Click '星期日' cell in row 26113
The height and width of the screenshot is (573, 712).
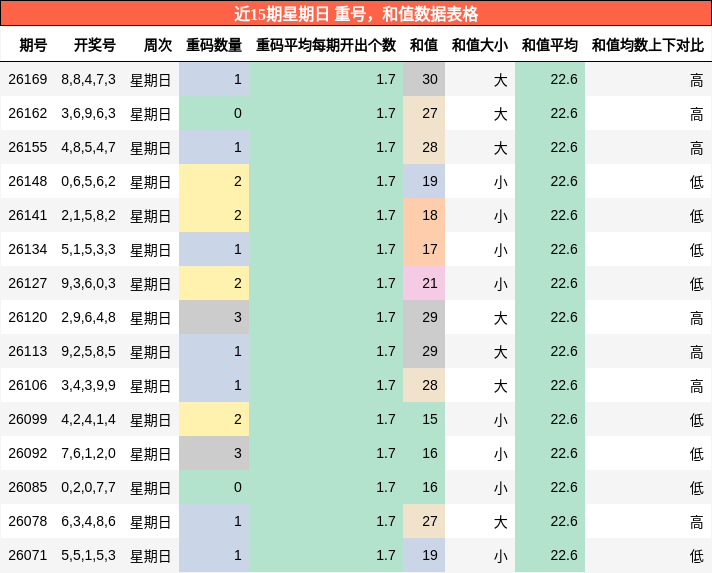tap(150, 352)
